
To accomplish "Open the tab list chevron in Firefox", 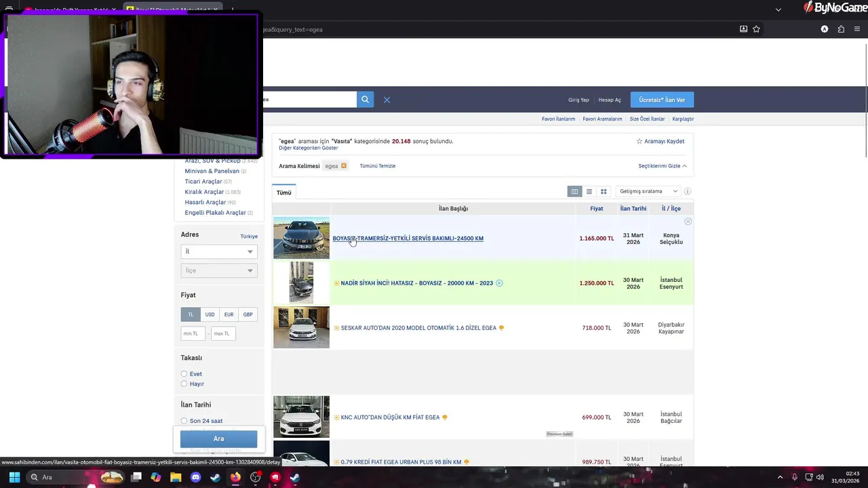I will pyautogui.click(x=778, y=9).
